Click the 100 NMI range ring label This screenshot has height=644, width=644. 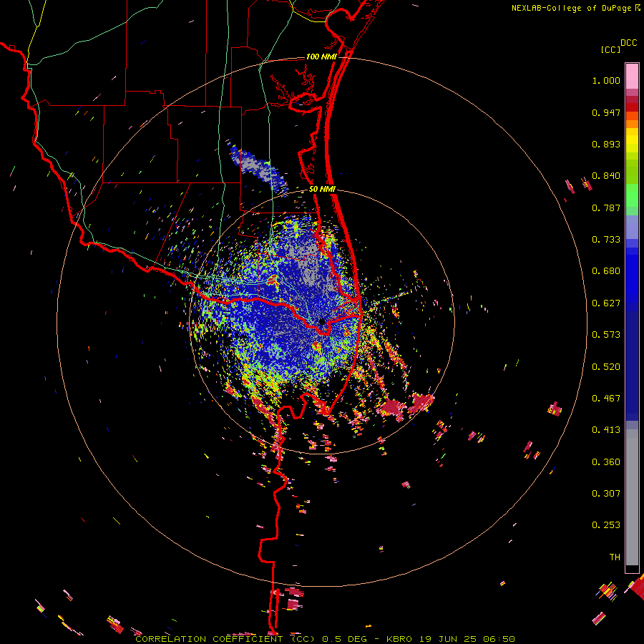click(321, 57)
